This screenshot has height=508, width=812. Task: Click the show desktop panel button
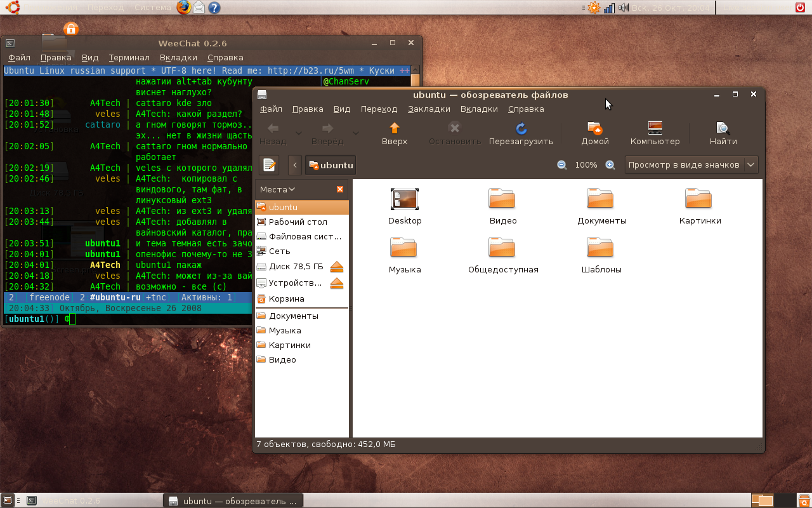point(7,500)
